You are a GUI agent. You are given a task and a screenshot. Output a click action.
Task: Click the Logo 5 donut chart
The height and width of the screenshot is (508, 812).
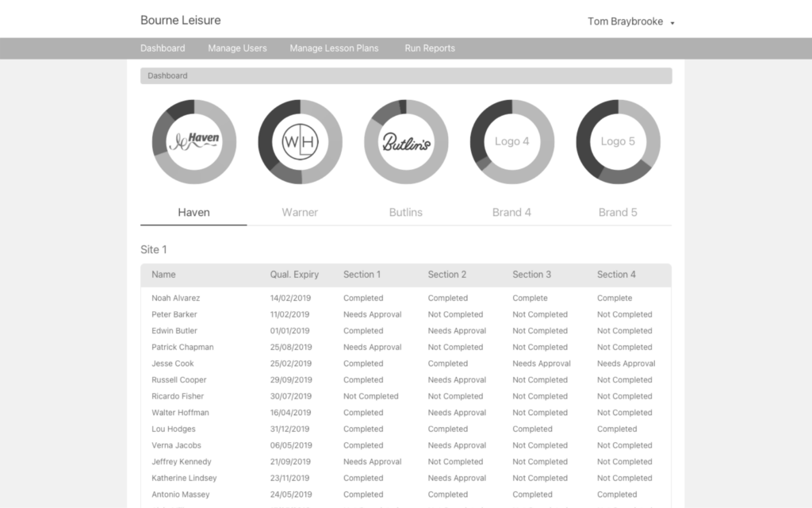point(619,141)
